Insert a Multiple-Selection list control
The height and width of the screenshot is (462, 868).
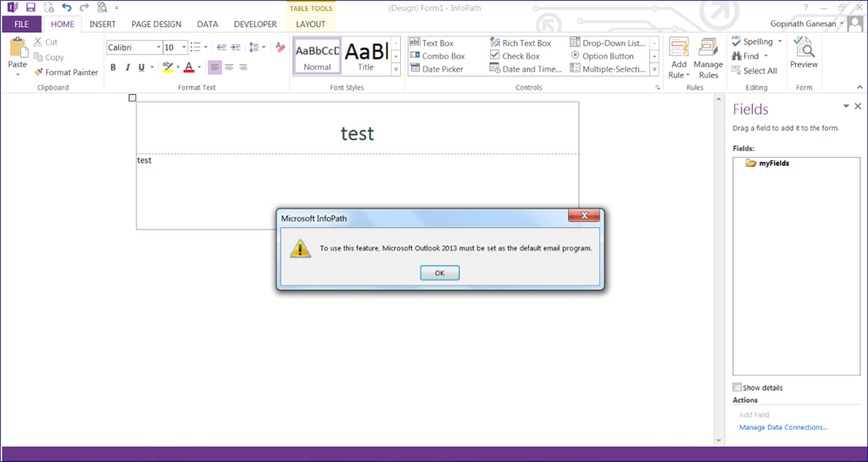click(x=608, y=70)
